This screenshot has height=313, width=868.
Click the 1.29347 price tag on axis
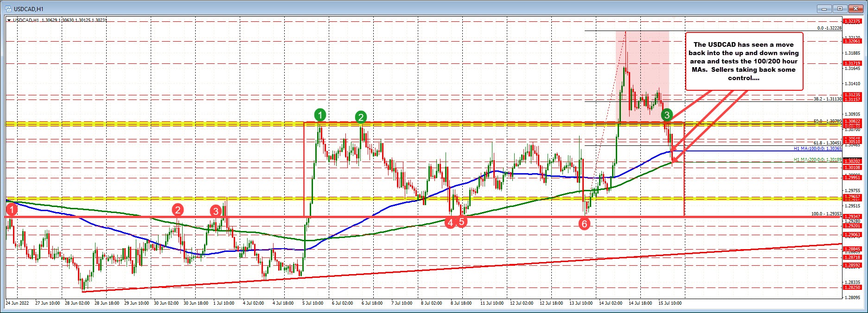853,217
